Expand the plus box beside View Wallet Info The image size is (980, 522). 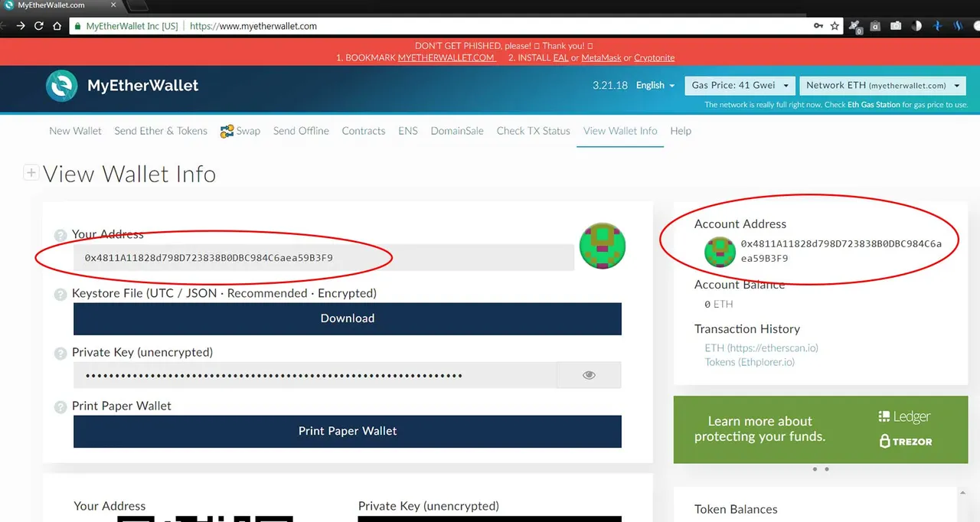click(x=31, y=173)
